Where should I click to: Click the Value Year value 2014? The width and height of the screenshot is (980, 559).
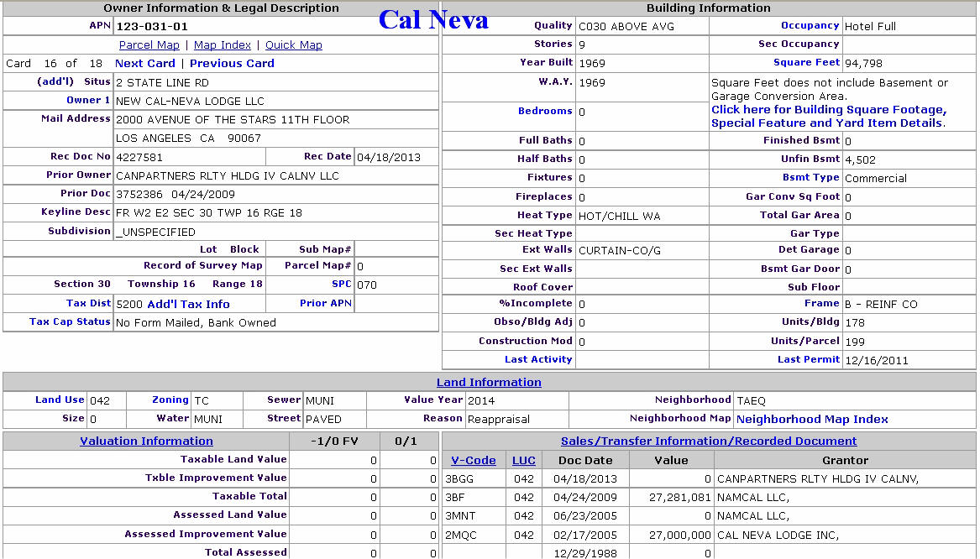pyautogui.click(x=481, y=401)
